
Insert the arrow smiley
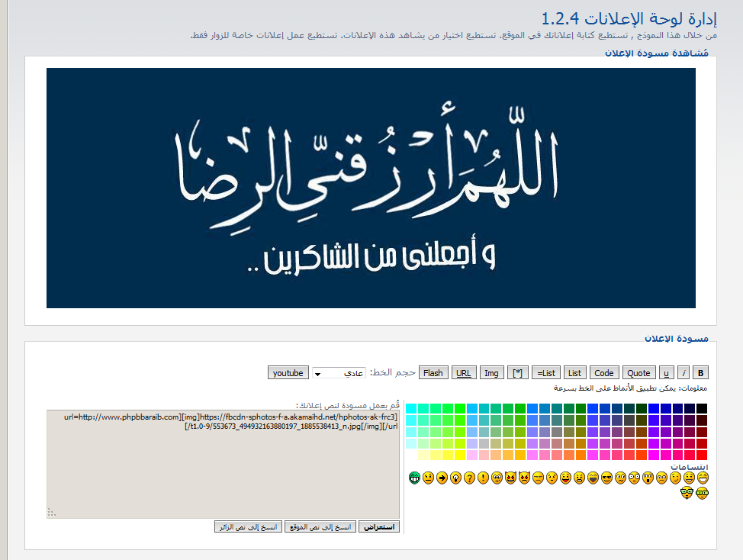point(442,478)
